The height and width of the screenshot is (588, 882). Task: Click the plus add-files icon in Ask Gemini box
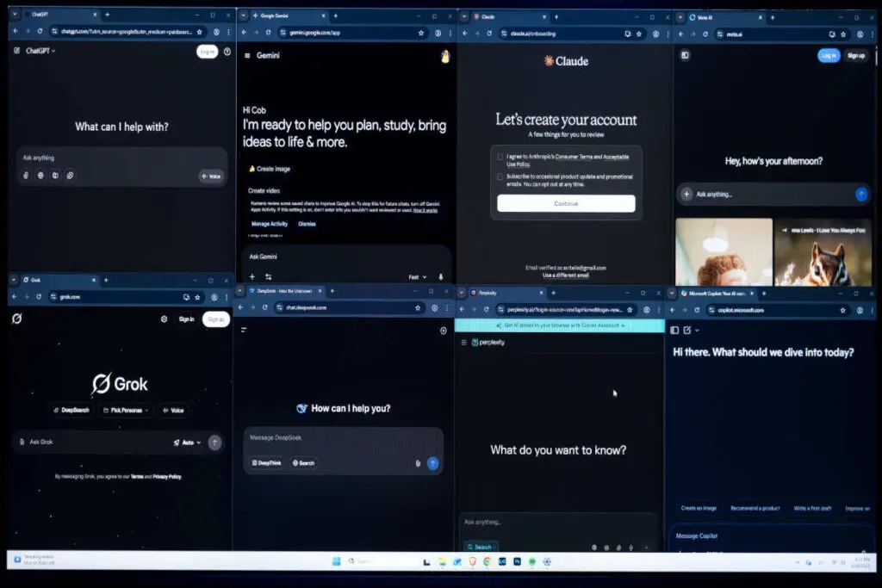point(252,276)
